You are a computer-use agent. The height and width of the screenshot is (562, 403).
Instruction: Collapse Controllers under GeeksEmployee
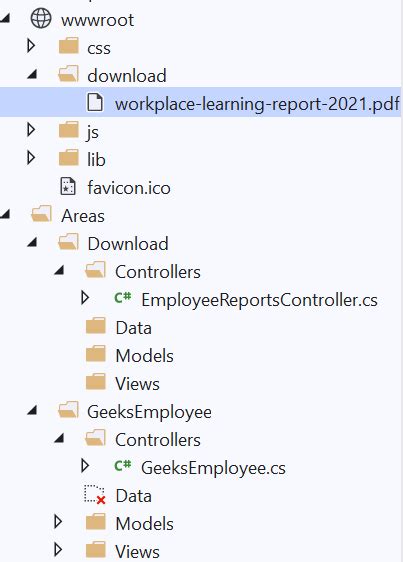click(x=59, y=439)
